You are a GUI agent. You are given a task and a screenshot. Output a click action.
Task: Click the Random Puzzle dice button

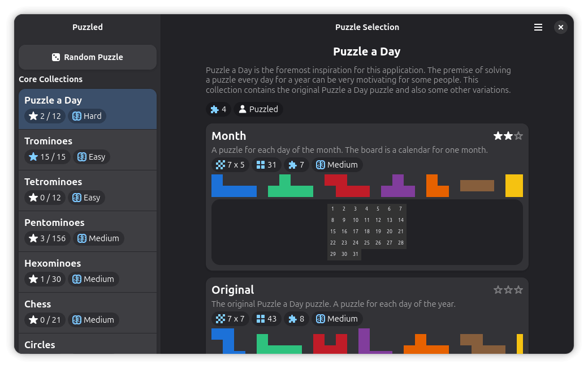88,57
